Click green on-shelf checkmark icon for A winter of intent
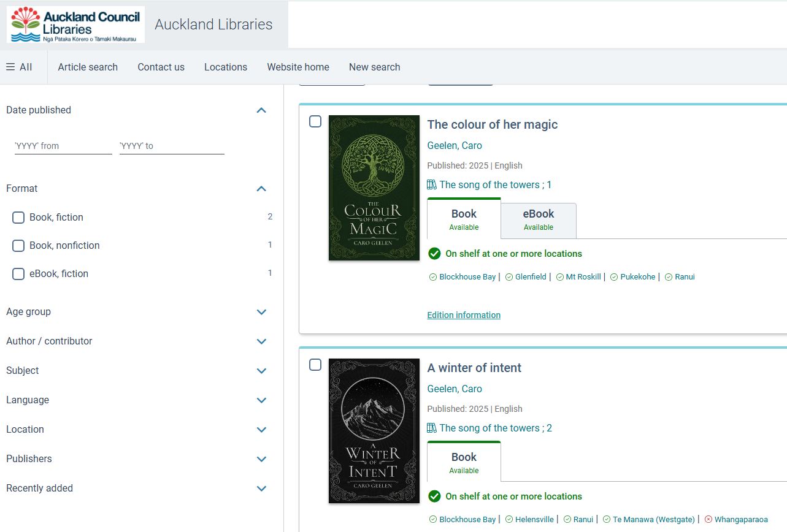This screenshot has height=532, width=787. [x=434, y=496]
